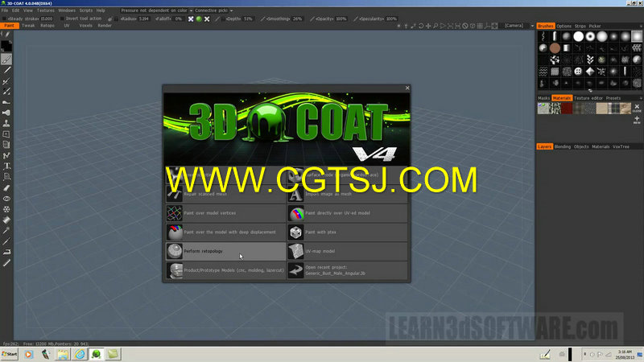Choose Perform retopology option
The width and height of the screenshot is (644, 362).
[x=225, y=251]
